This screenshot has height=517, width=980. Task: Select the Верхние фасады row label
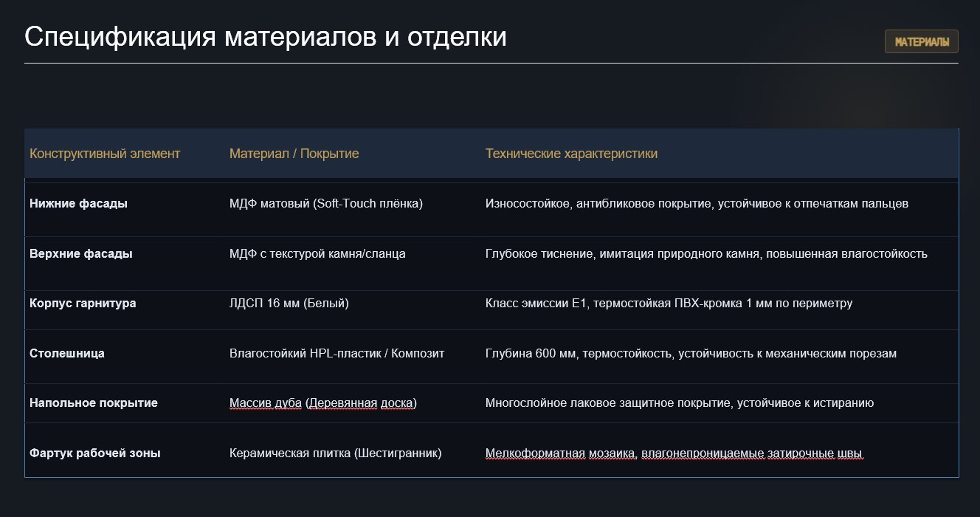tap(81, 253)
